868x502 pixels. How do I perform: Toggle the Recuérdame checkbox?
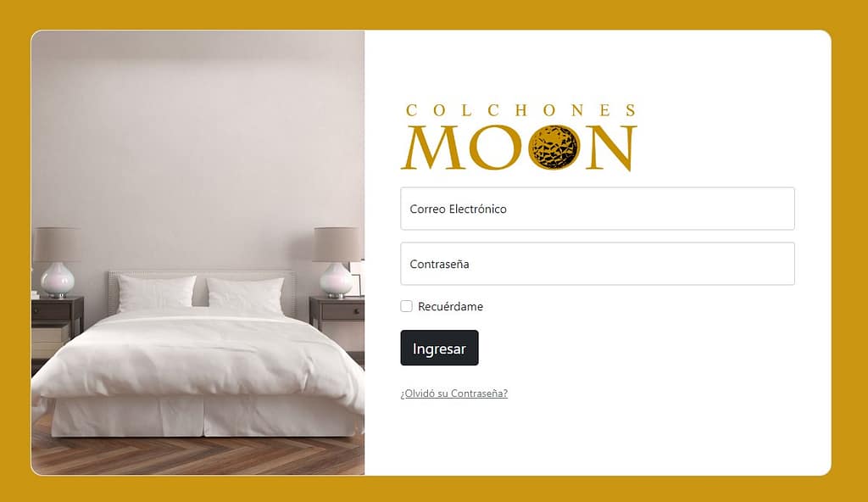click(x=406, y=306)
